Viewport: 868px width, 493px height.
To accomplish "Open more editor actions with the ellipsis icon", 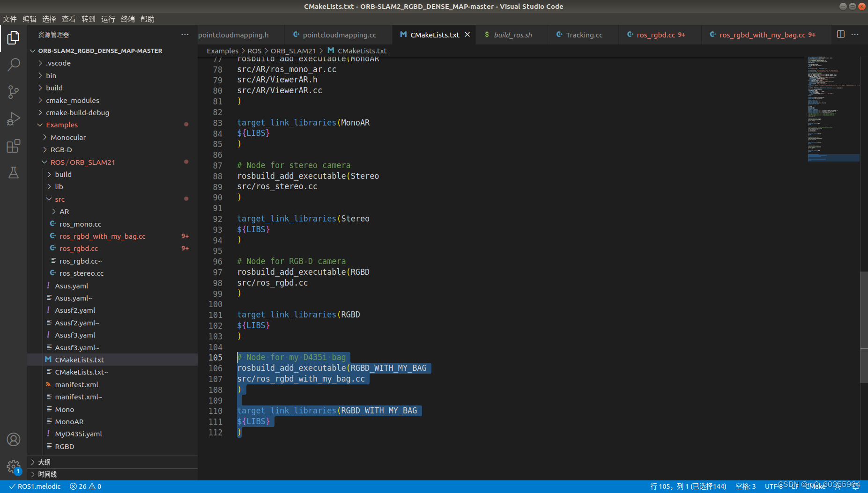I will (x=855, y=34).
